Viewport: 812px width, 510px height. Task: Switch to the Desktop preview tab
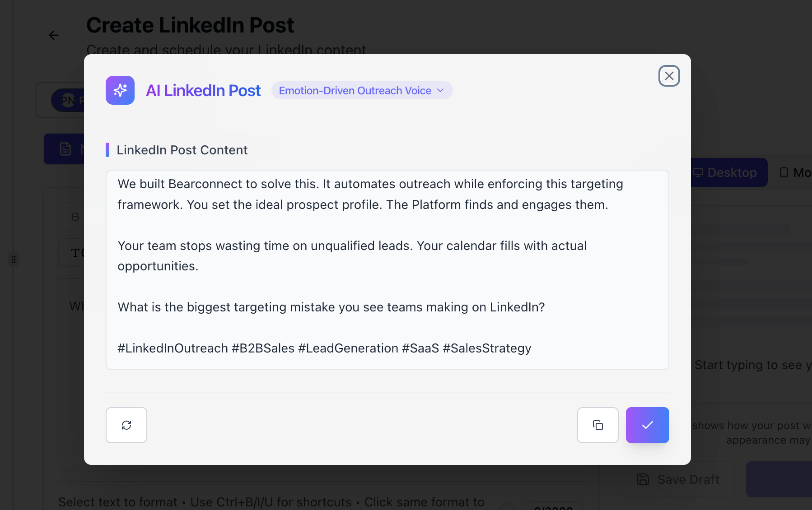point(729,172)
